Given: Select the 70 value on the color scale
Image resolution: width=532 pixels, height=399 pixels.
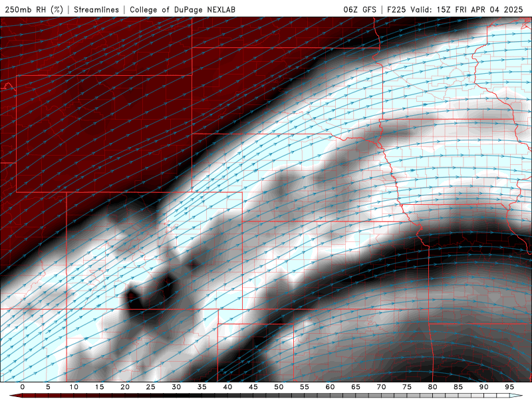Looking at the screenshot, I should 381,387.
